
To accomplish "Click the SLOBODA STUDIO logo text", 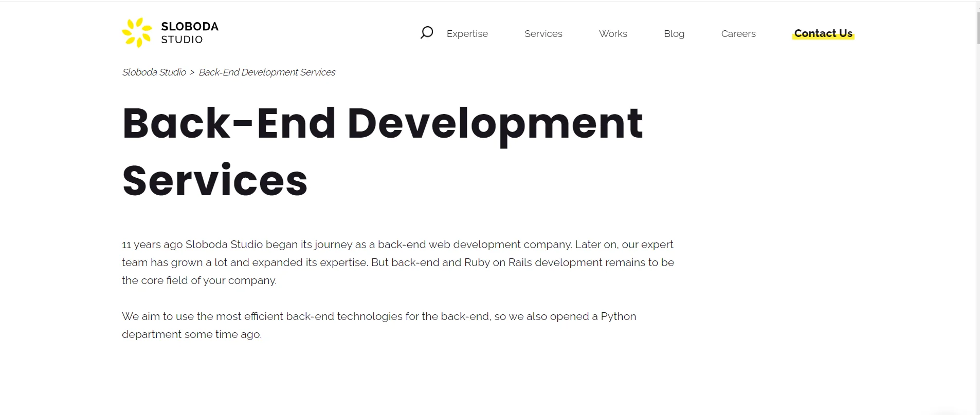I will pyautogui.click(x=189, y=33).
